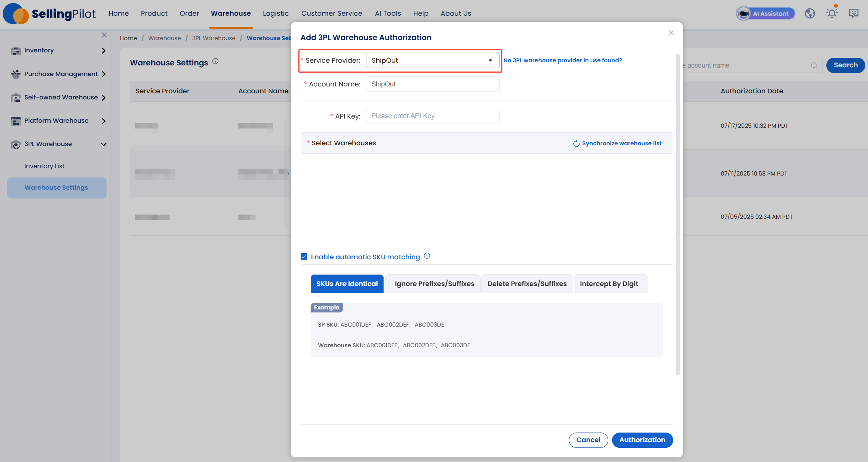868x462 pixels.
Task: Close the authorization dialog
Action: point(671,33)
